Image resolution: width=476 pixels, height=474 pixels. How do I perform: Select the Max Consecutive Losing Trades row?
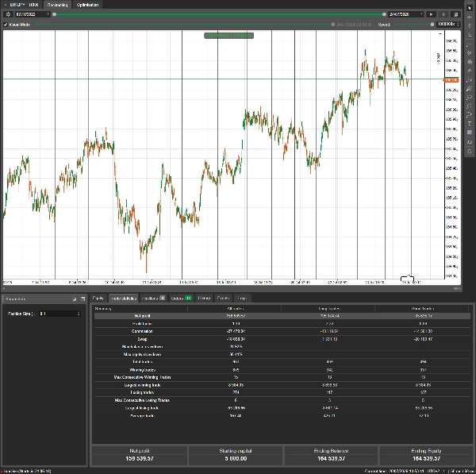(x=282, y=400)
